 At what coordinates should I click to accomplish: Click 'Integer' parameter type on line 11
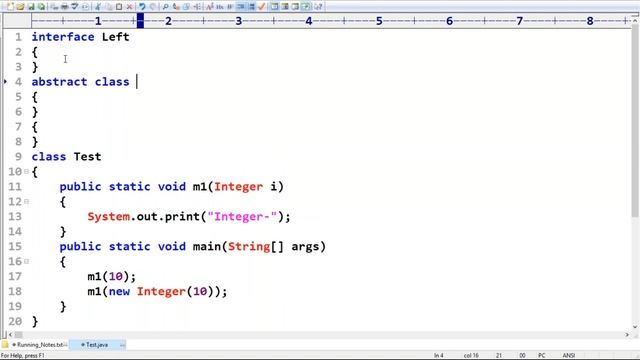point(239,187)
